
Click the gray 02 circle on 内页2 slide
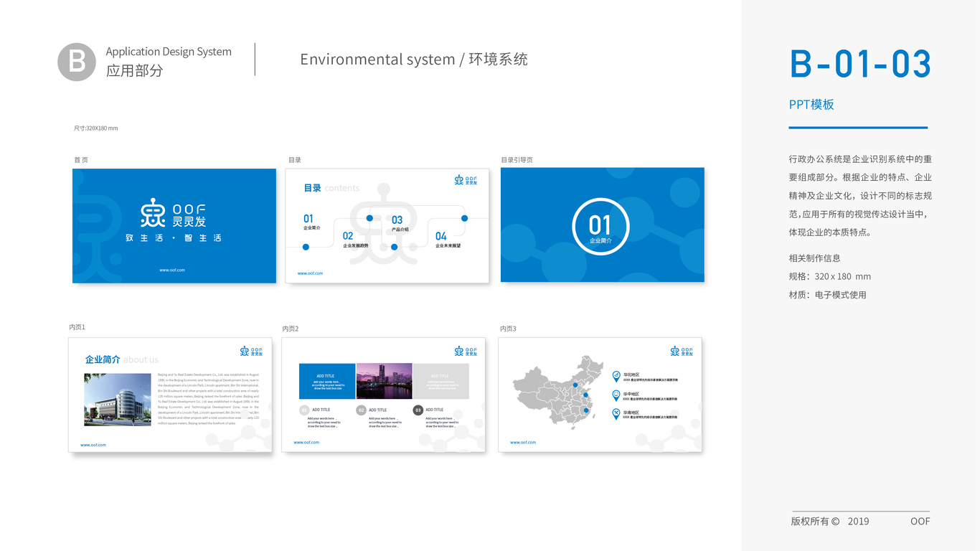pyautogui.click(x=361, y=410)
